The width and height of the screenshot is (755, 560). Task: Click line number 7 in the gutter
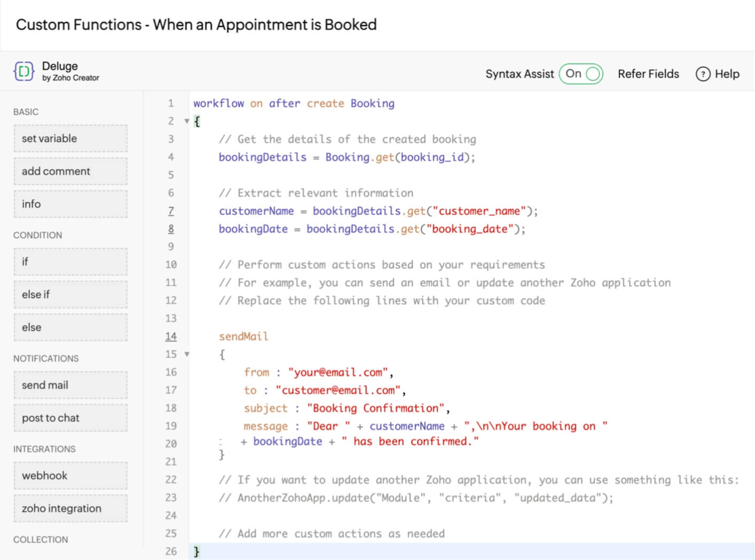tap(171, 211)
